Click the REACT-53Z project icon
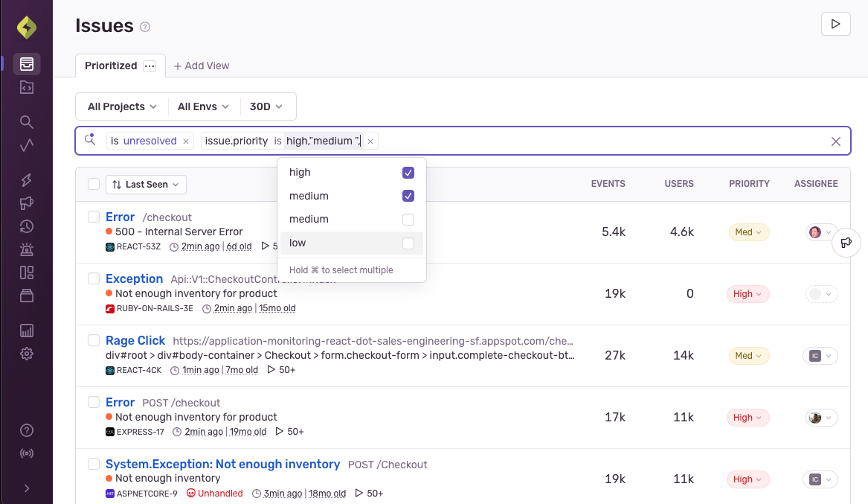The image size is (868, 504). point(109,247)
